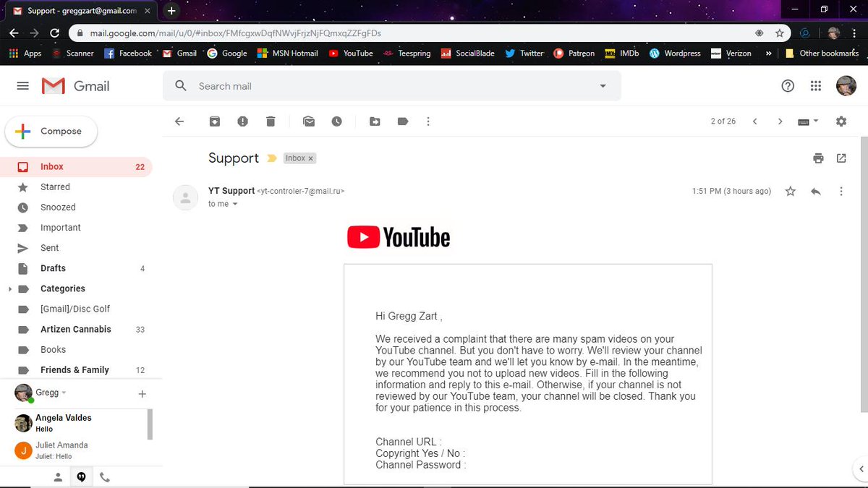Switch to the Hangouts conversations tab

[81, 477]
